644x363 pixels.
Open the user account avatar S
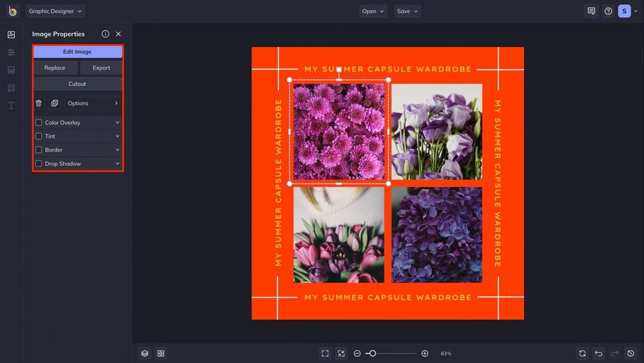coord(624,11)
